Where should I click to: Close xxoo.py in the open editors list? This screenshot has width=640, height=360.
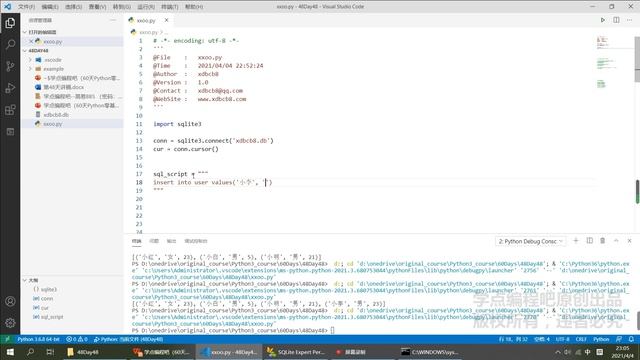tap(31, 41)
